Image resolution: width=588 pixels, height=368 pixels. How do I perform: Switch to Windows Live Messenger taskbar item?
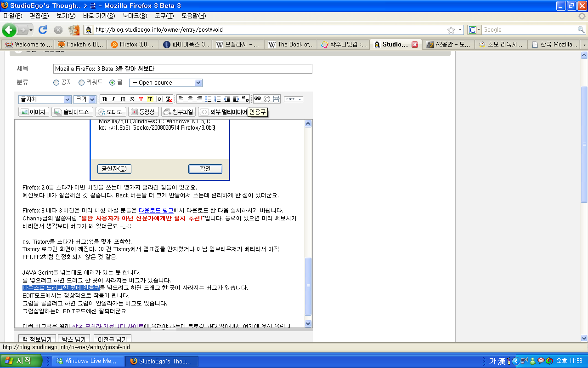tap(88, 361)
